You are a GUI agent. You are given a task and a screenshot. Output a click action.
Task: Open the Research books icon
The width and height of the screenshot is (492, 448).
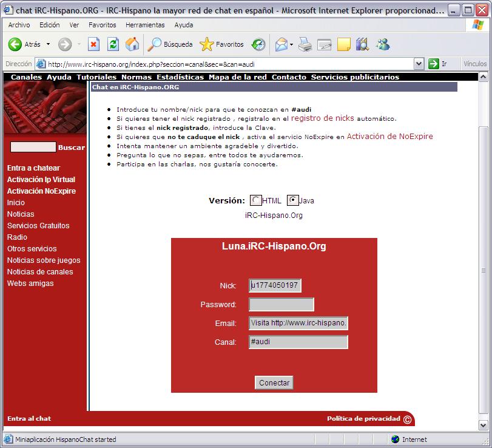click(362, 44)
